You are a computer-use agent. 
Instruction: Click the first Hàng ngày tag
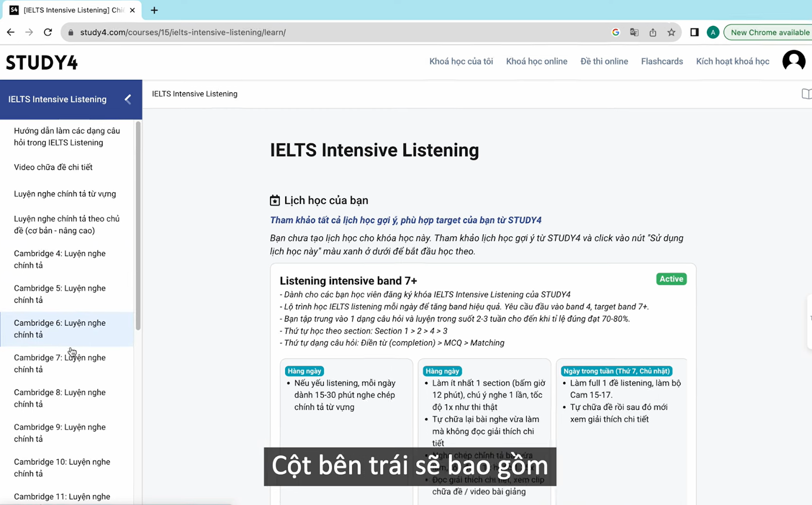[304, 371]
